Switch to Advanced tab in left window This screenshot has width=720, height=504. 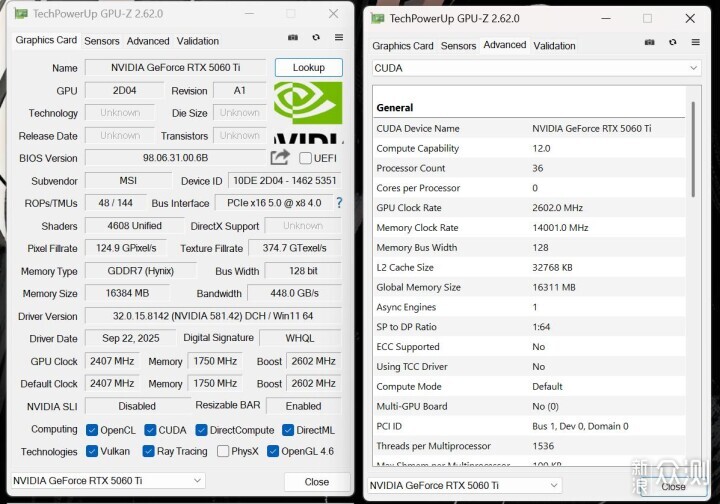[x=148, y=41]
